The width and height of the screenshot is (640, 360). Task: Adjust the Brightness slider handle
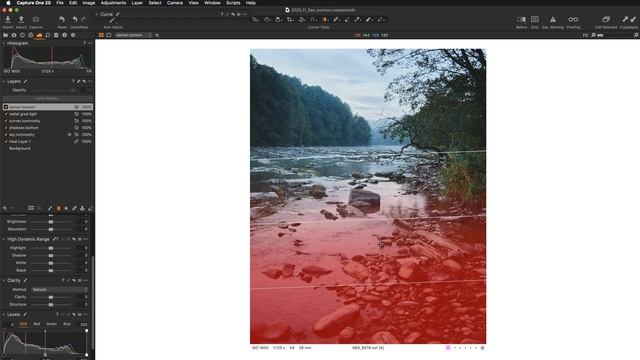click(51, 222)
